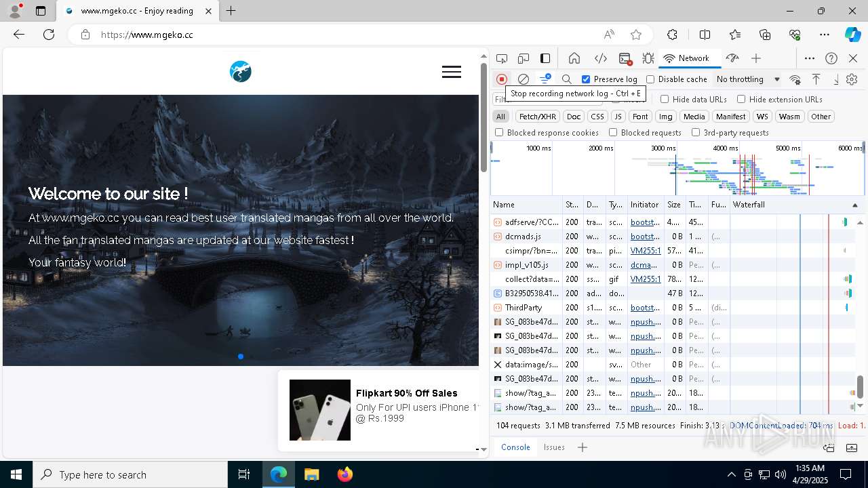Filter requests by Fetch/XHR

[538, 117]
